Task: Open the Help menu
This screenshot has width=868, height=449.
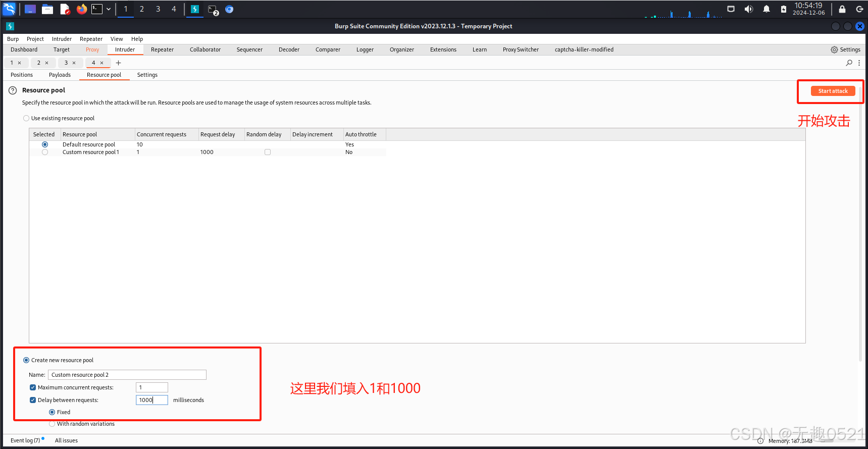Action: click(x=137, y=39)
